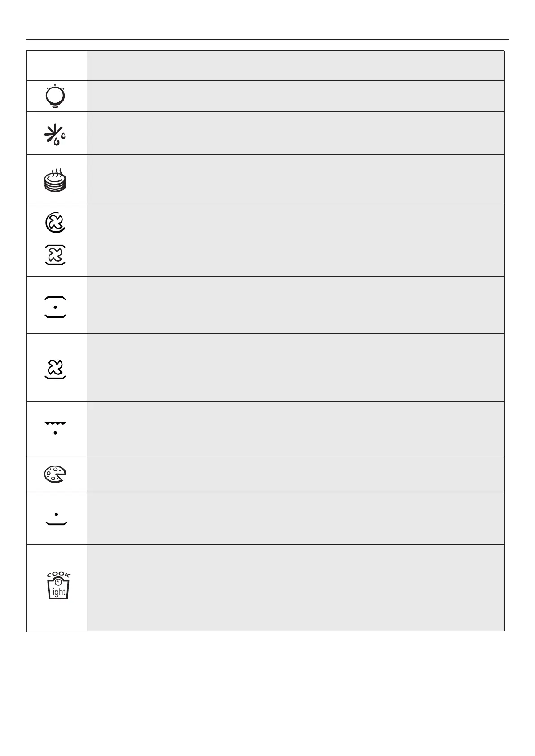Click the steaming plate-warmer icon
This screenshot has width=535, height=756.
pyautogui.click(x=56, y=180)
